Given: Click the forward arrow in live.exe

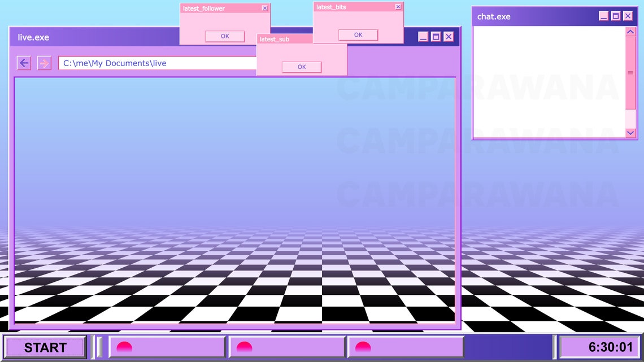Looking at the screenshot, I should point(44,63).
